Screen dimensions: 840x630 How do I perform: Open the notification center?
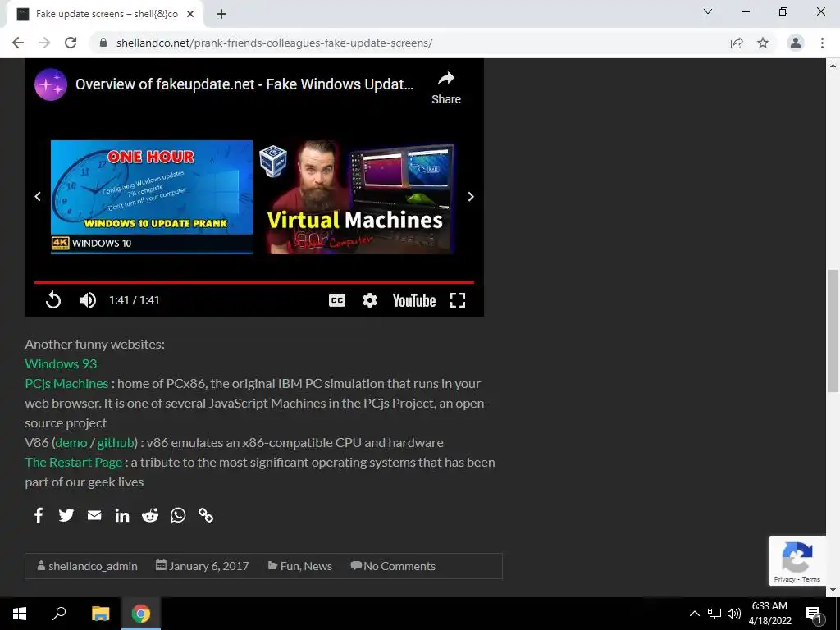pos(814,614)
